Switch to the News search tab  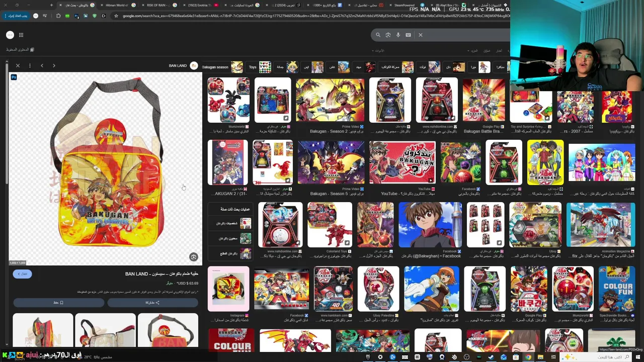pos(499,50)
